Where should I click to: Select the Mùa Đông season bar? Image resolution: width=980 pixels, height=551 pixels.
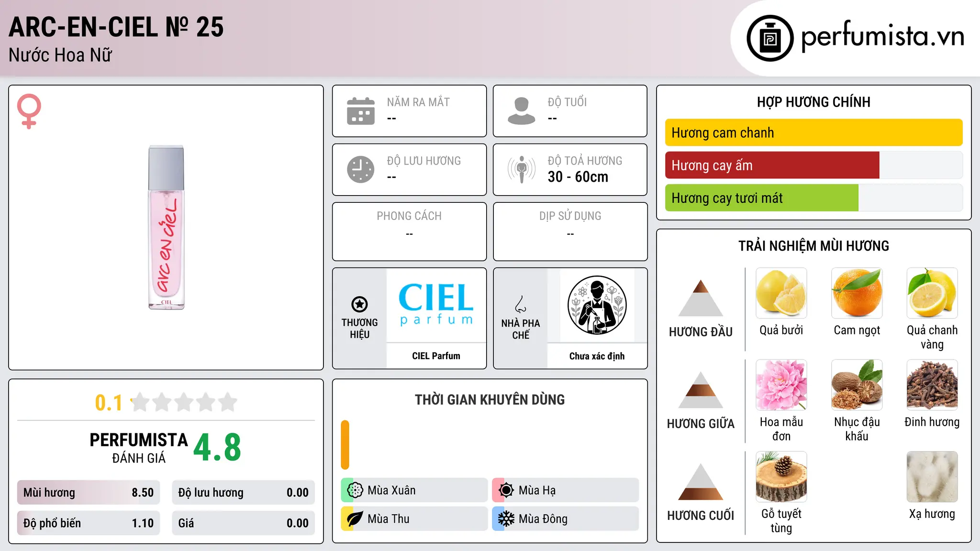click(x=566, y=519)
